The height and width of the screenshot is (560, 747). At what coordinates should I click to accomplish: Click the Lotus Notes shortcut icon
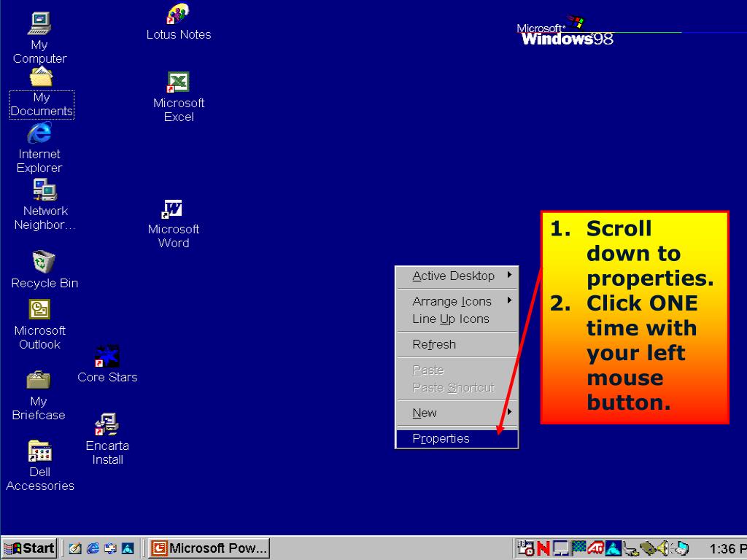point(179,22)
